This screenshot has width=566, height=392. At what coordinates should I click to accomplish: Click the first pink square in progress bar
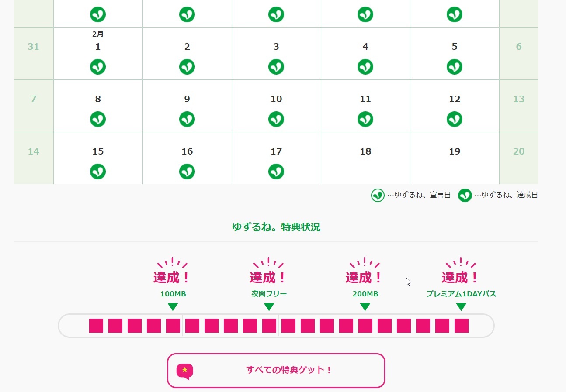pos(96,326)
